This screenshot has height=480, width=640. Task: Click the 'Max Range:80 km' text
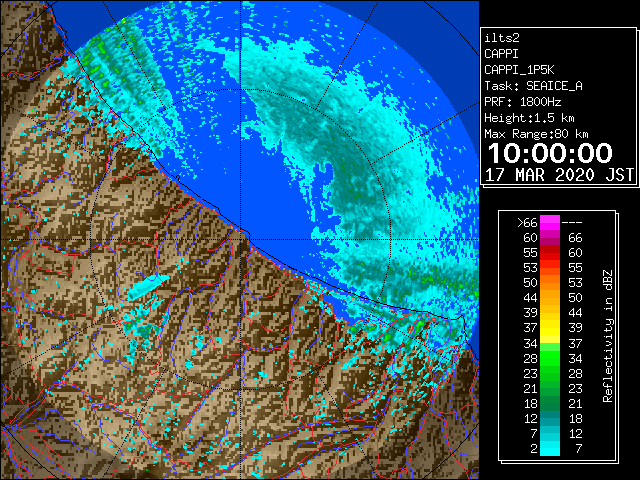coord(536,134)
